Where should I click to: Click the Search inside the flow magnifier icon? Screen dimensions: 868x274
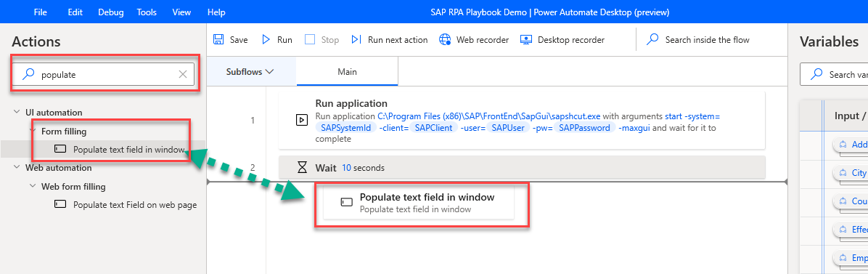click(x=653, y=39)
